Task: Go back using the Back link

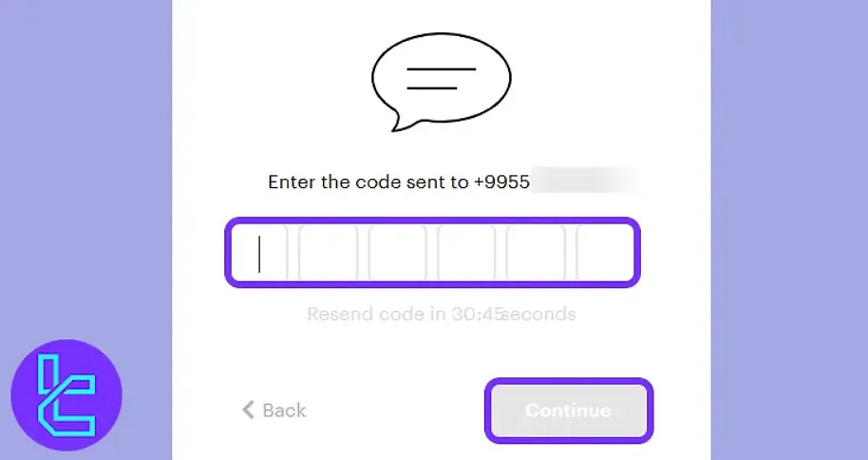Action: coord(284,411)
